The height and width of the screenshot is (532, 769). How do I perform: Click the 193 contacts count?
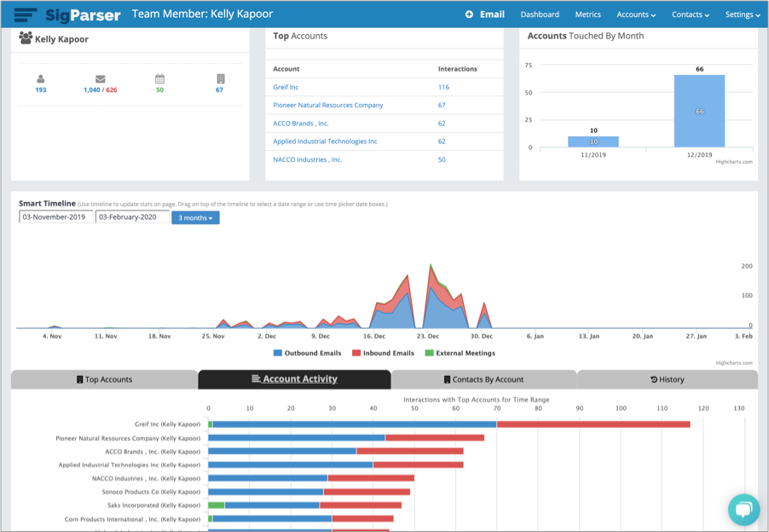coord(41,90)
